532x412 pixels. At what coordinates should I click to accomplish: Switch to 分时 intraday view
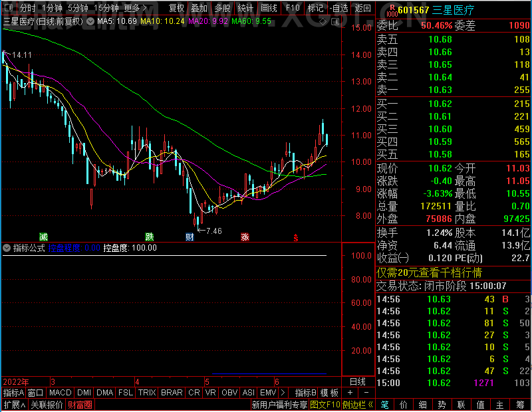click(27, 8)
